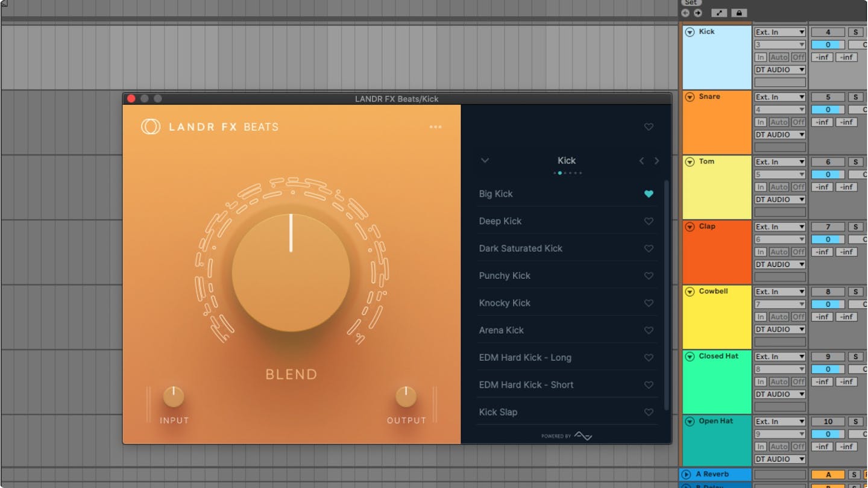Toggle track activator 5 on Snare track
Viewport: 868px width, 488px height.
coord(828,97)
